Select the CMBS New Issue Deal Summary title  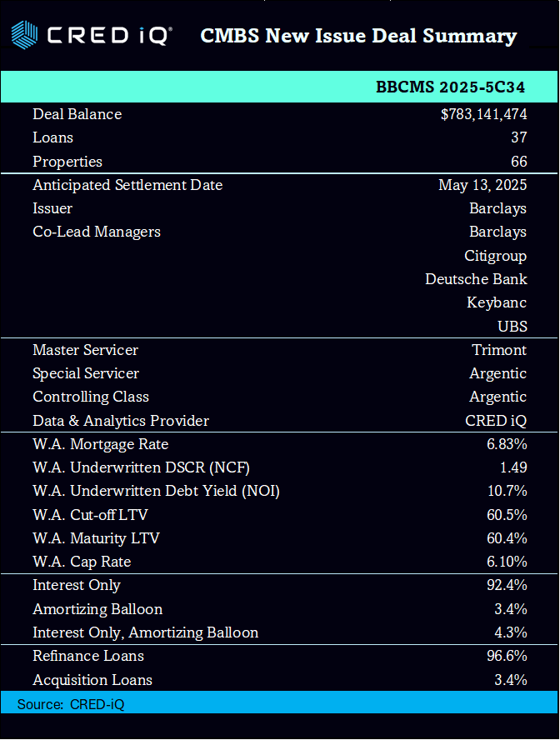[358, 36]
